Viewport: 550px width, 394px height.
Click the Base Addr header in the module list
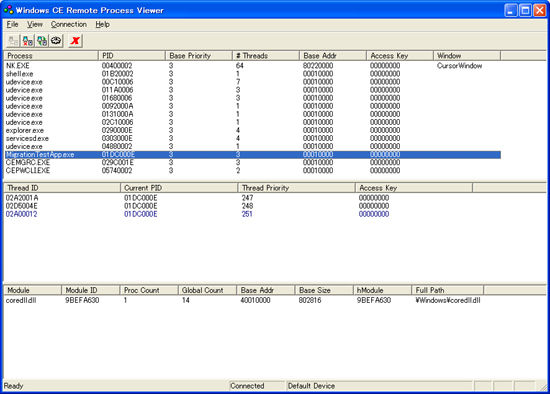[266, 290]
